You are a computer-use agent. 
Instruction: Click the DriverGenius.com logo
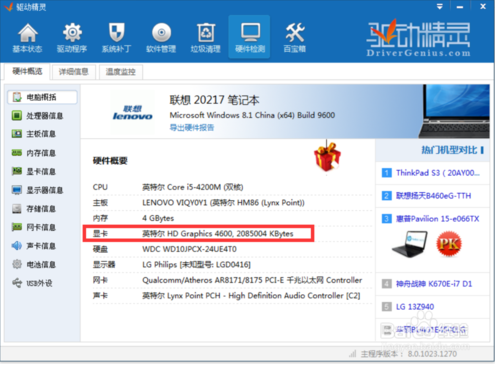pos(419,38)
